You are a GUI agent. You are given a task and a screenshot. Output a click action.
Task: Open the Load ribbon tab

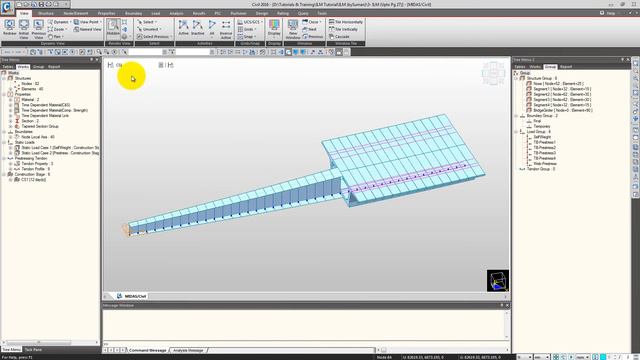156,13
